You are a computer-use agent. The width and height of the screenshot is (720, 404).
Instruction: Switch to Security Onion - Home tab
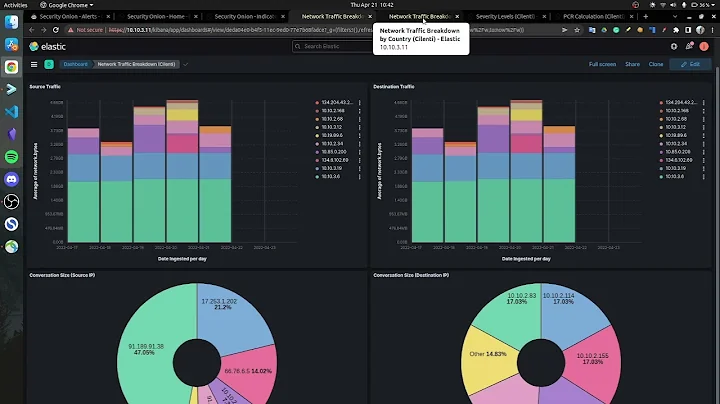[x=156, y=16]
